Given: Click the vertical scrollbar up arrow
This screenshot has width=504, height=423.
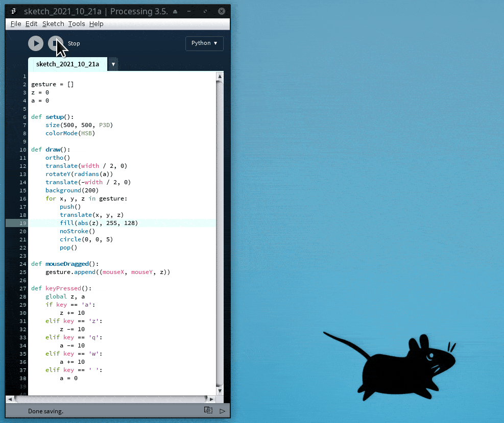Looking at the screenshot, I should (220, 77).
